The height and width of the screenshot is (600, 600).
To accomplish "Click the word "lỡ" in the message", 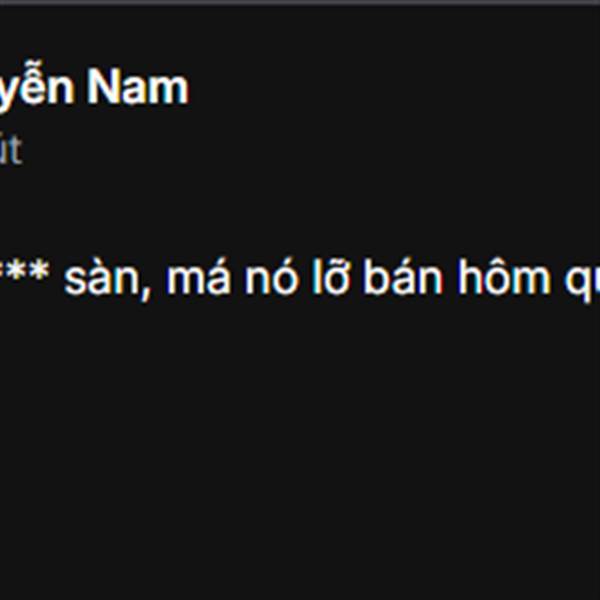I will (x=331, y=276).
